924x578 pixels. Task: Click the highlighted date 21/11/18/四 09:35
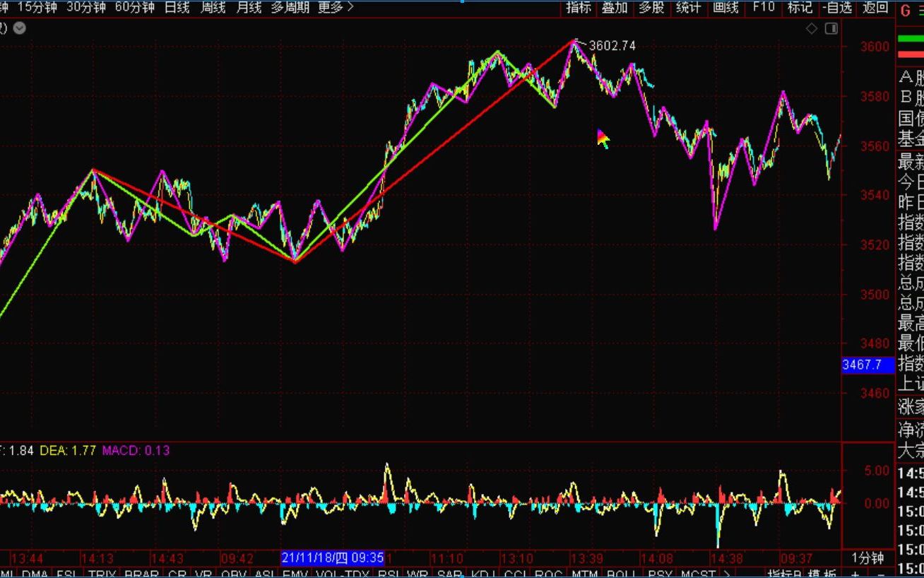(x=333, y=558)
